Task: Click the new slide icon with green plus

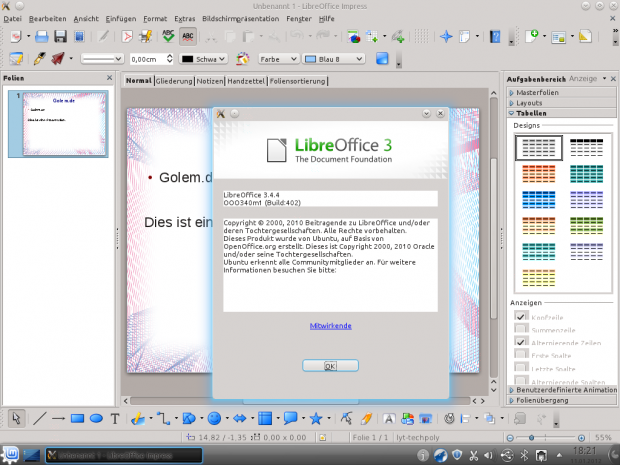Action: click(x=531, y=36)
